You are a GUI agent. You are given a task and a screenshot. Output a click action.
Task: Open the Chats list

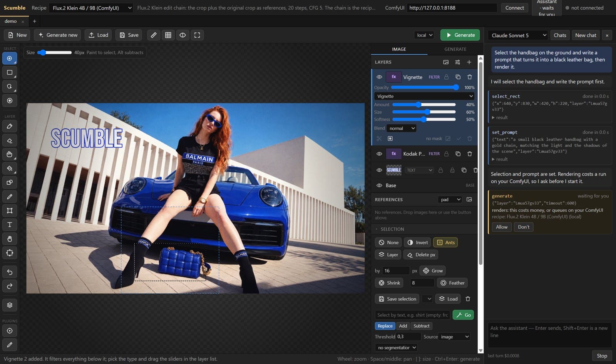(560, 35)
